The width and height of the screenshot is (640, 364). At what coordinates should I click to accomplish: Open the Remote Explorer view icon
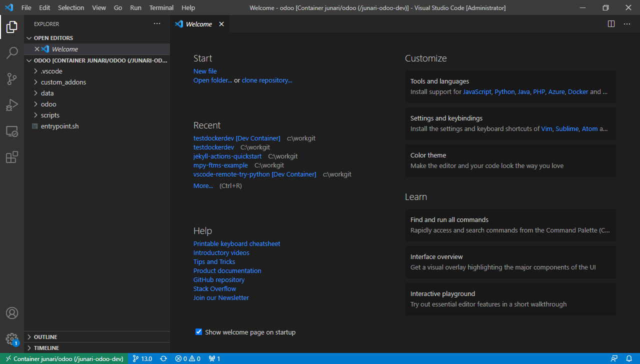pos(12,131)
